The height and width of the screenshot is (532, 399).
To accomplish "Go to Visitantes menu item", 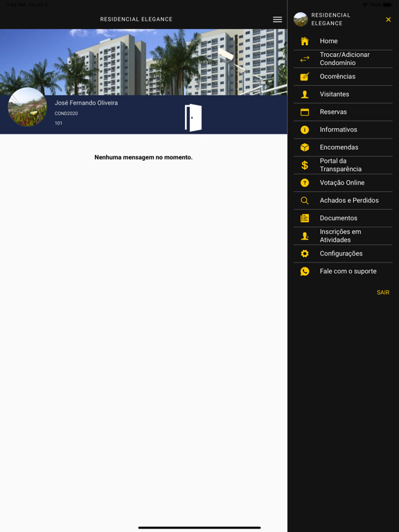I will pos(334,94).
